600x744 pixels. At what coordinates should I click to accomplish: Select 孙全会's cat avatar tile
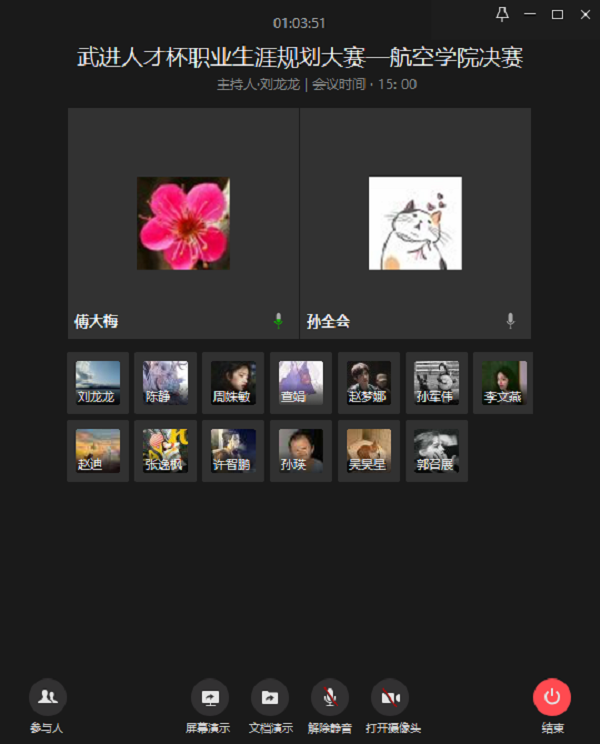[415, 223]
